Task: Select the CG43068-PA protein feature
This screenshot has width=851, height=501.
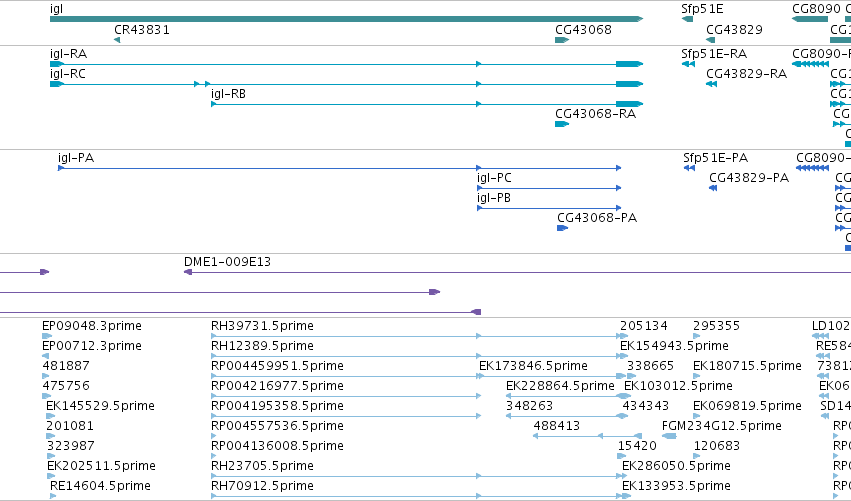Action: (562, 228)
